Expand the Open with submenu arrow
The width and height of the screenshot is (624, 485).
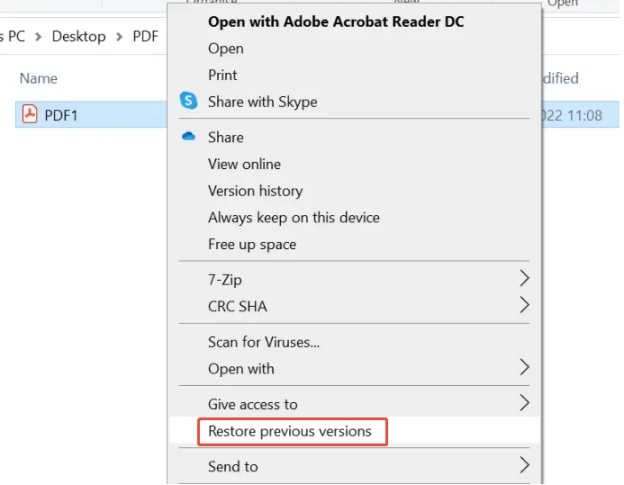point(525,367)
